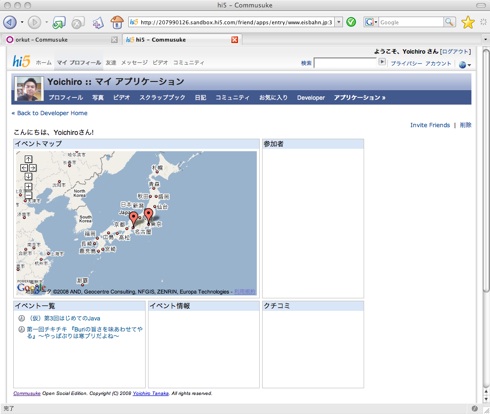Click the プライバシー link
This screenshot has height=414, width=490.
[406, 63]
